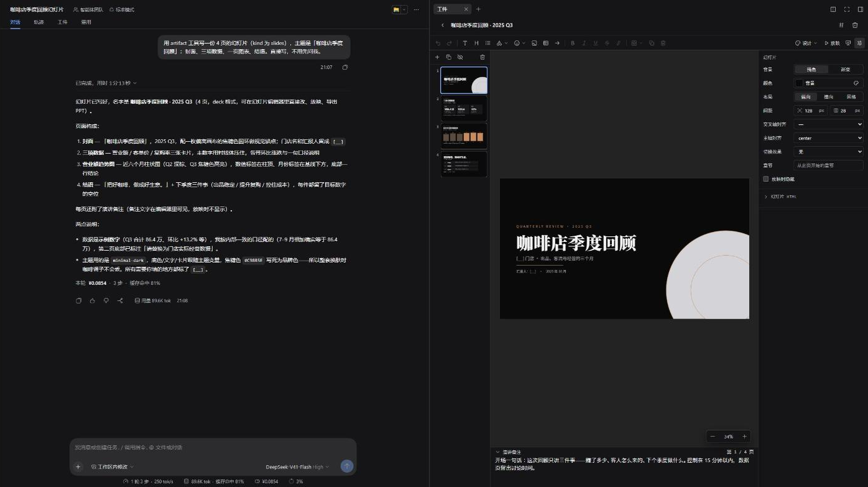Share the assistant reply
Viewport: 868px width, 487px height.
(120, 300)
